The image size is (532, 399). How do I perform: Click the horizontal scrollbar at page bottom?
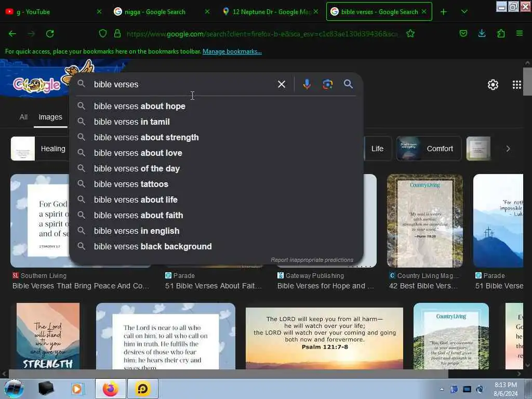[228, 374]
